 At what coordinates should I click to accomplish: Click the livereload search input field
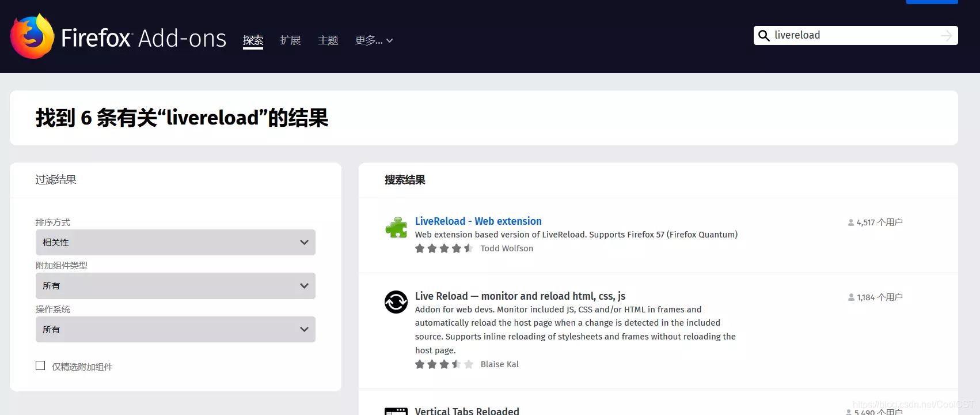point(855,35)
